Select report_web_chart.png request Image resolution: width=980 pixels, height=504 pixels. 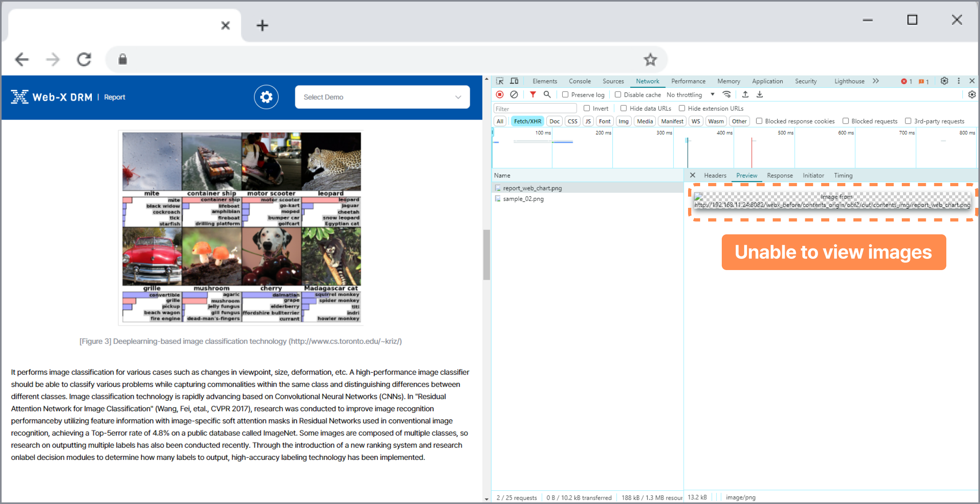pos(532,188)
